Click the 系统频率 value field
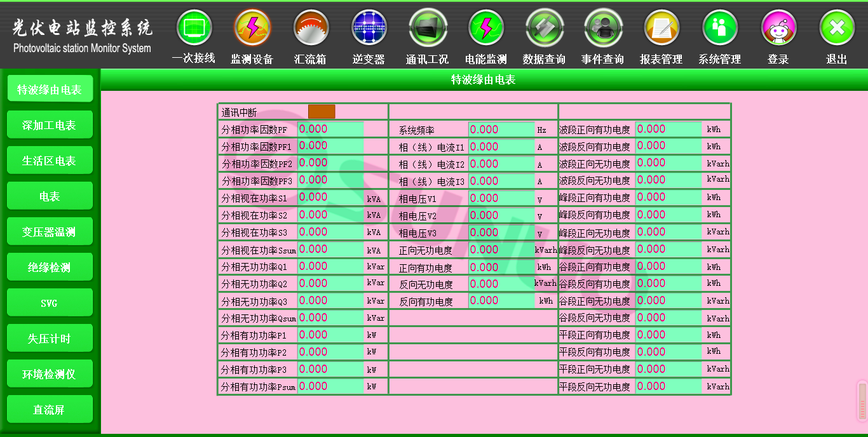This screenshot has width=868, height=437. point(501,130)
